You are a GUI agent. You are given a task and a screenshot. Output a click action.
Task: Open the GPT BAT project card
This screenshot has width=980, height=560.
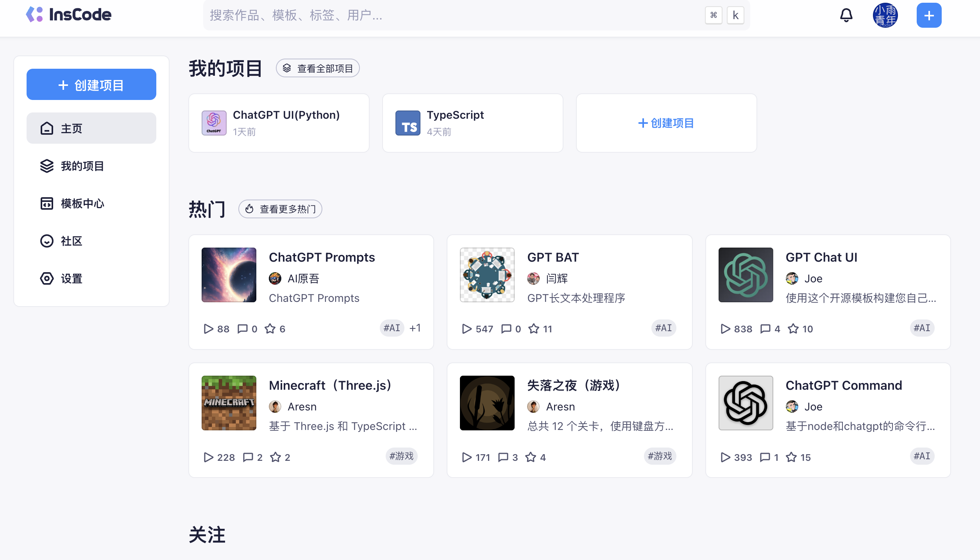[x=569, y=292]
